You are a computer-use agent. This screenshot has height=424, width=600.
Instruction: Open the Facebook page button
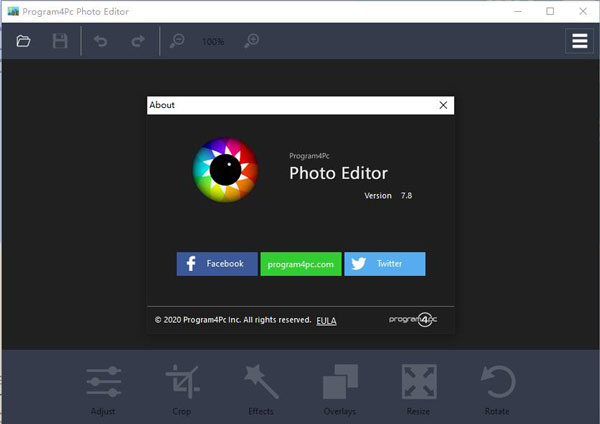(217, 264)
